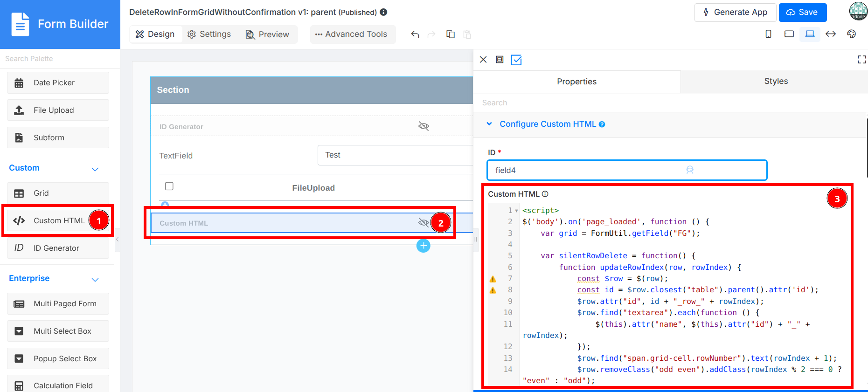Click the ID field containing field4

[627, 170]
